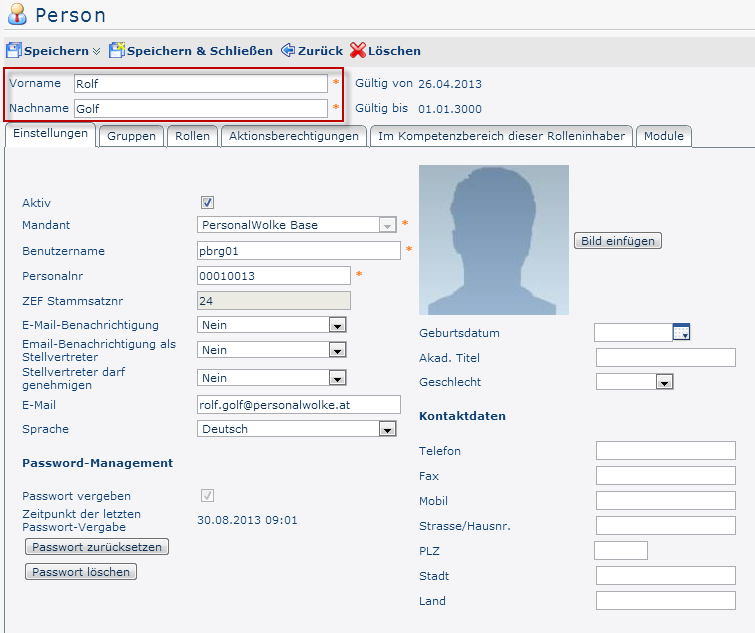Open the Sprache dropdown
Image resolution: width=755 pixels, height=633 pixels.
pyautogui.click(x=297, y=429)
